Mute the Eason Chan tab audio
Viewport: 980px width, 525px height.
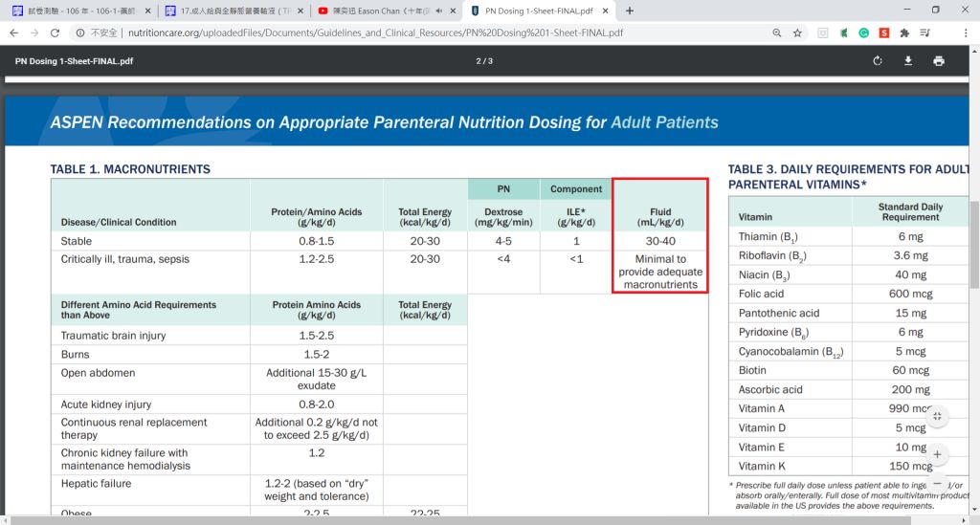(x=438, y=11)
